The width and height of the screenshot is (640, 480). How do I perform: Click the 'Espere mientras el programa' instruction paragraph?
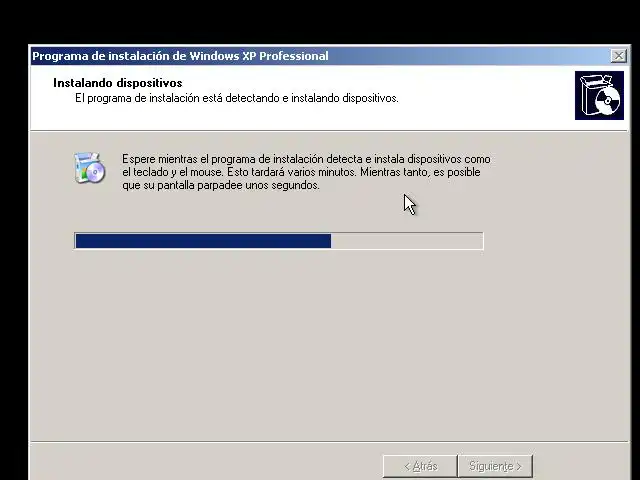click(306, 172)
